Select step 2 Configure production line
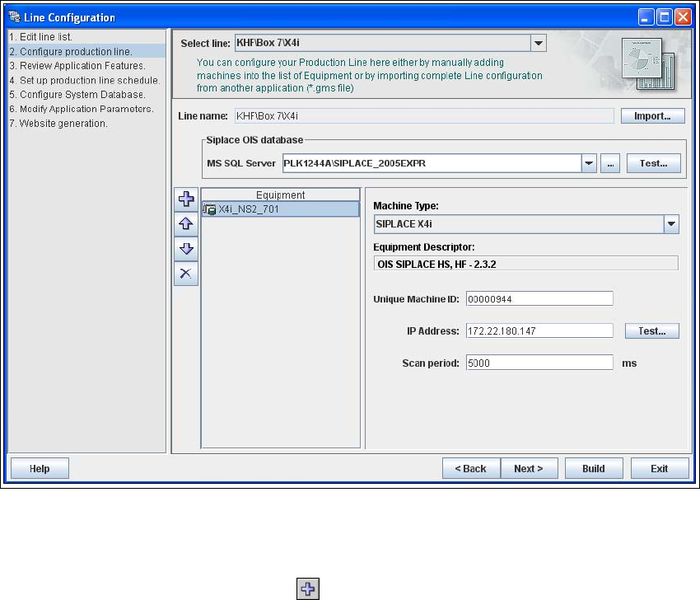This screenshot has height=600, width=700. [86, 51]
